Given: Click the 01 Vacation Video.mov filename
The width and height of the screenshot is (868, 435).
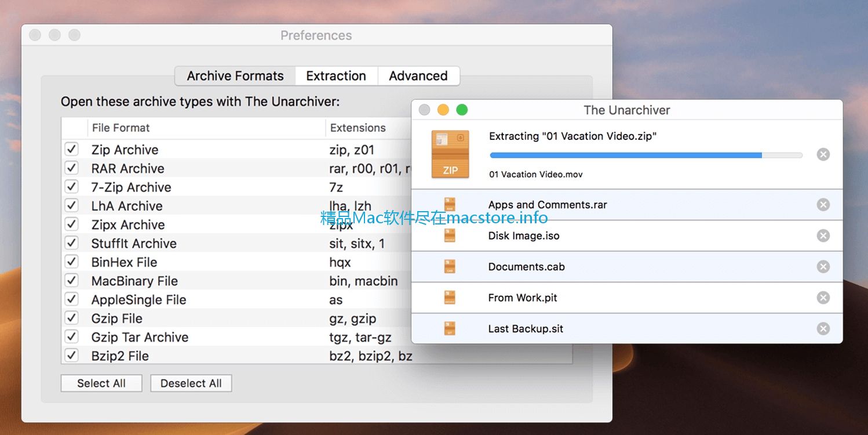Looking at the screenshot, I should 536,174.
